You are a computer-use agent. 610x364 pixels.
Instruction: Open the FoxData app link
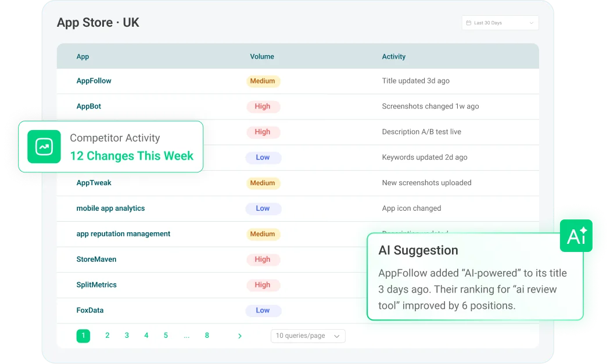(90, 311)
